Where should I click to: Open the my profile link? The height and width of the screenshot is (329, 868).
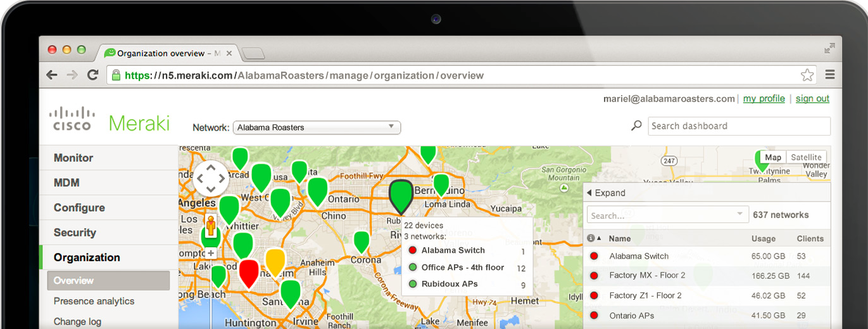(764, 98)
